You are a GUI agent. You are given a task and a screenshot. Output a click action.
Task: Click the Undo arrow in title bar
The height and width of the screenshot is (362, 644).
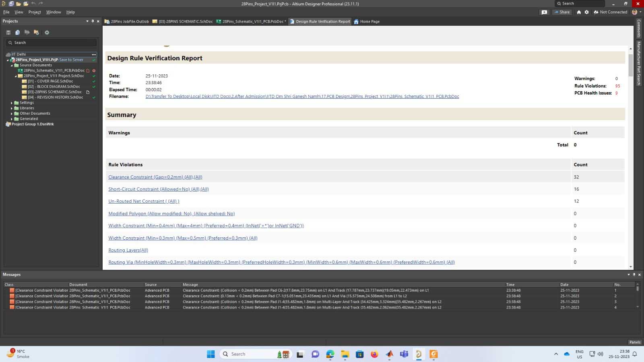point(33,4)
